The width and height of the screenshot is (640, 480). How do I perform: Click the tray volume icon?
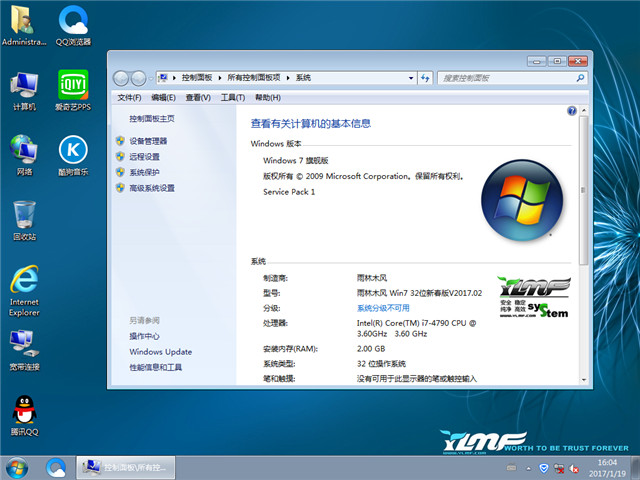(573, 469)
